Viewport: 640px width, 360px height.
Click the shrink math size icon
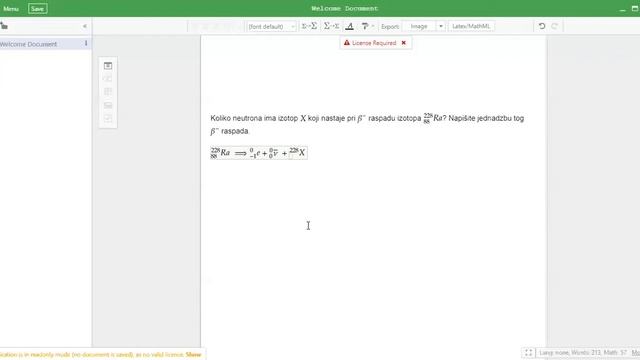tap(331, 26)
